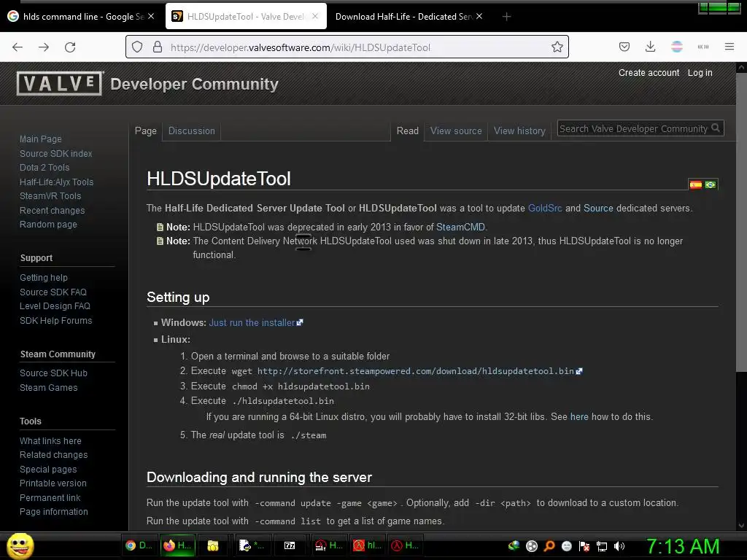Click the network tray icon

tap(602, 546)
